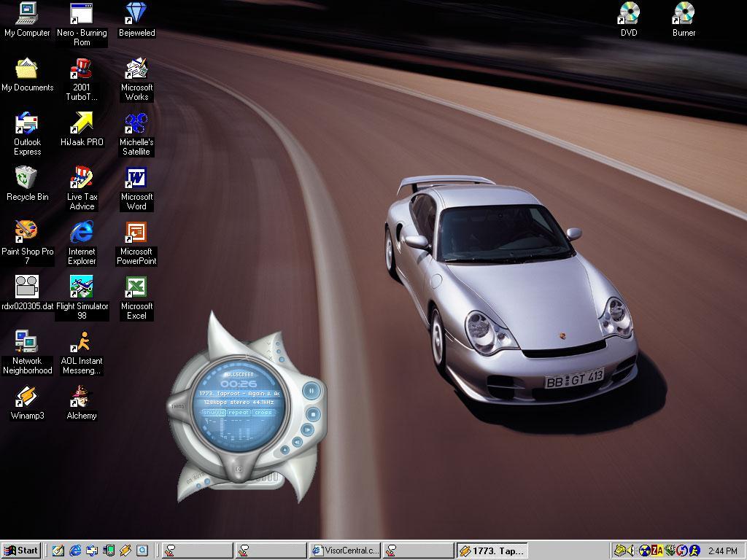Screen dimensions: 747x560
Task: Click the HiJaak PRO desktop icon
Action: click(82, 122)
